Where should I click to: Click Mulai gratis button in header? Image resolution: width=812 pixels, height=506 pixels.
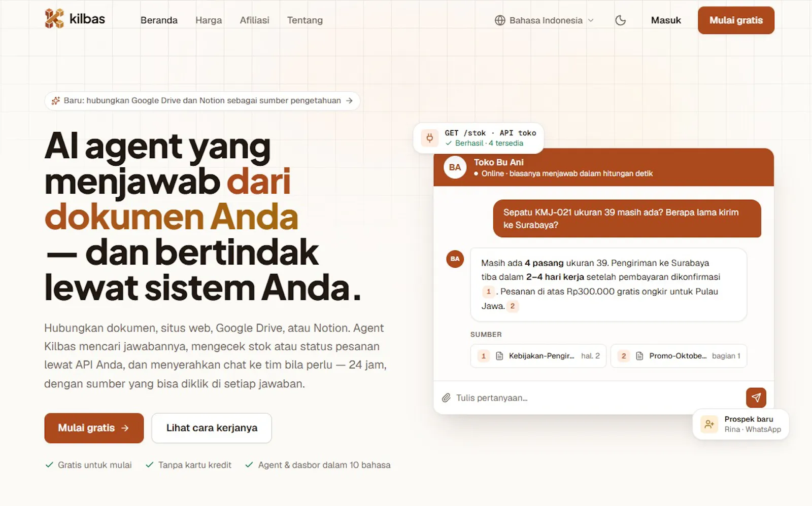[x=736, y=20]
